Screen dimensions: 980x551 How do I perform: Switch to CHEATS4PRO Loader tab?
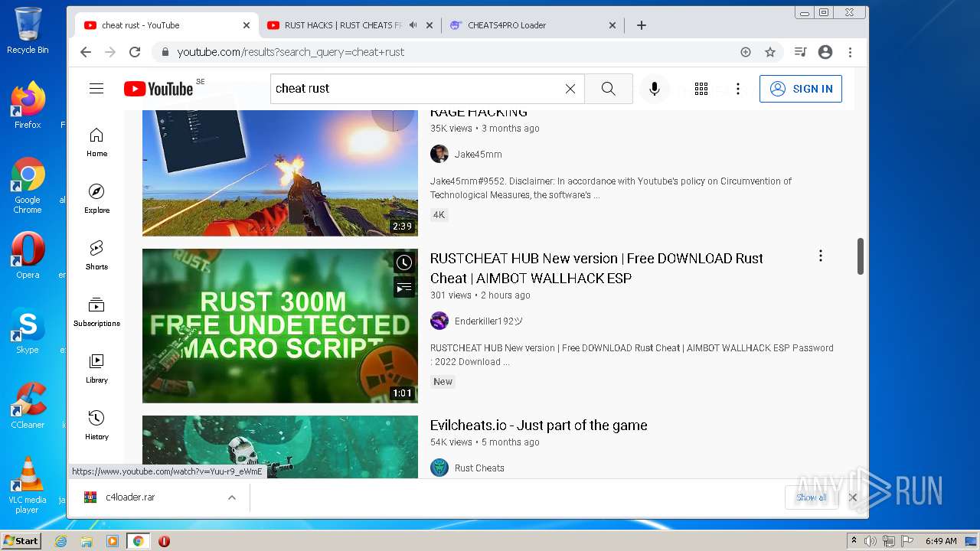pos(507,25)
